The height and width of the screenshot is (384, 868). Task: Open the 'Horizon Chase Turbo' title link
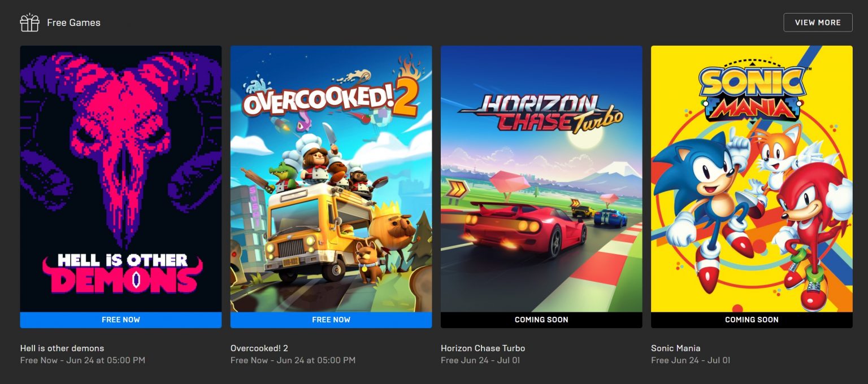click(x=483, y=348)
